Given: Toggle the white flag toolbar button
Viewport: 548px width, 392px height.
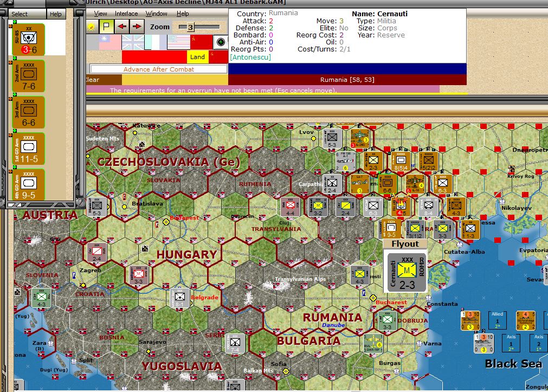Looking at the screenshot, I should (106, 27).
